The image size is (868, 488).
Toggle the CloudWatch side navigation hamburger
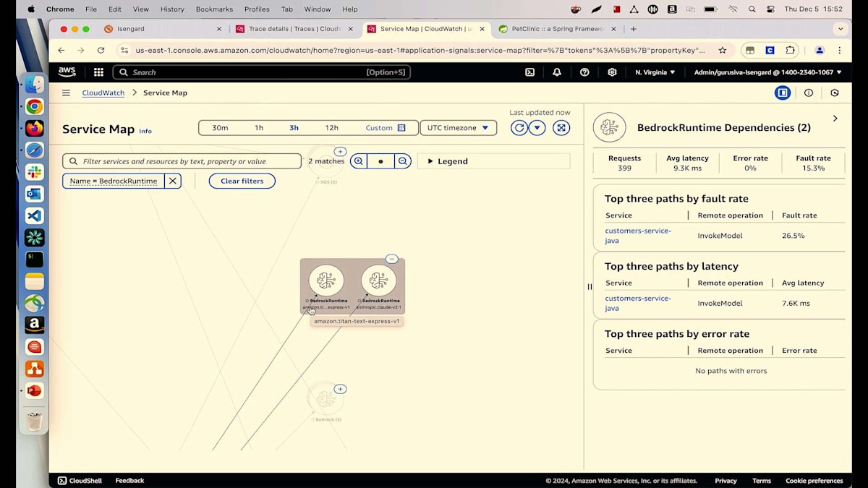(x=66, y=93)
